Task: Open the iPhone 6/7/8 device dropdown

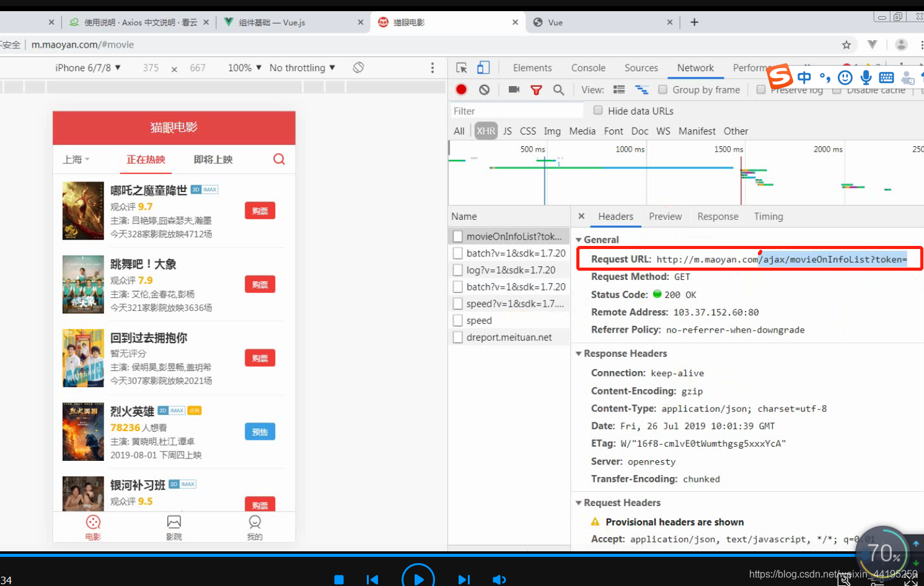Action: [x=88, y=68]
